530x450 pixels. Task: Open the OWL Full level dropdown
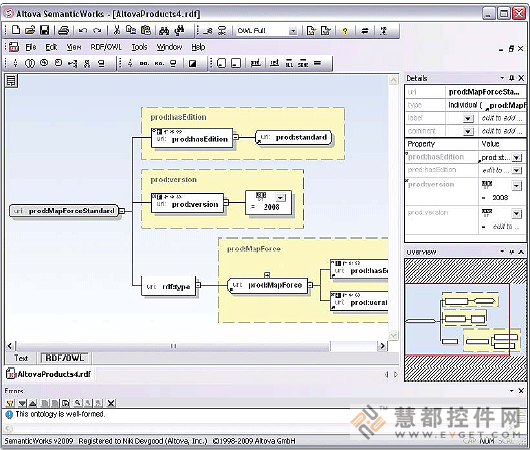(293, 31)
